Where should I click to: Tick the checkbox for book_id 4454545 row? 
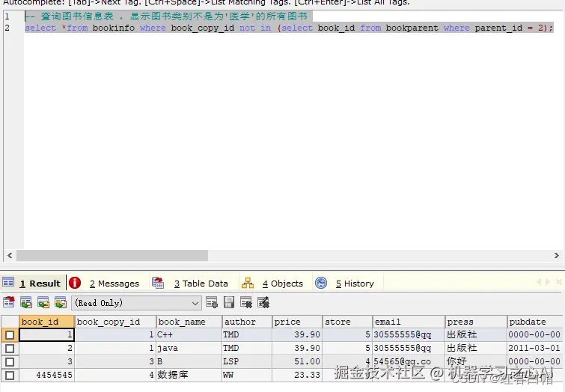point(10,375)
